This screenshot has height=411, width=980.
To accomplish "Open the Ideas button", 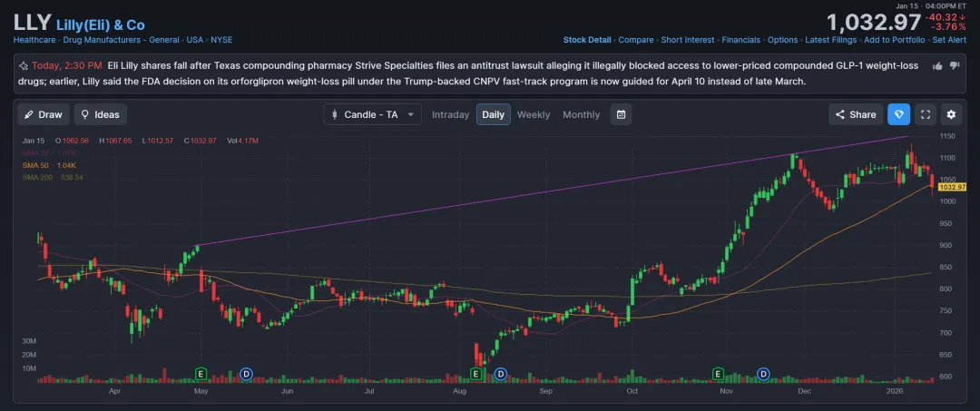I will point(101,114).
